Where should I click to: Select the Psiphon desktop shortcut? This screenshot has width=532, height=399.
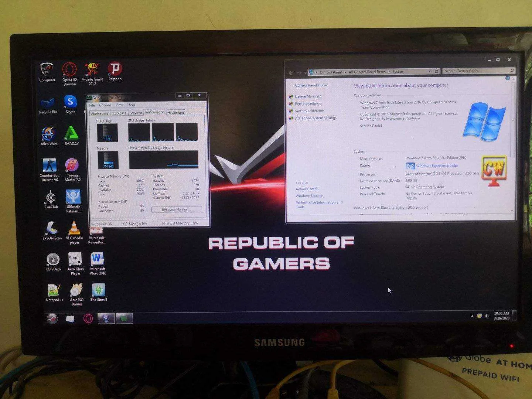[115, 72]
